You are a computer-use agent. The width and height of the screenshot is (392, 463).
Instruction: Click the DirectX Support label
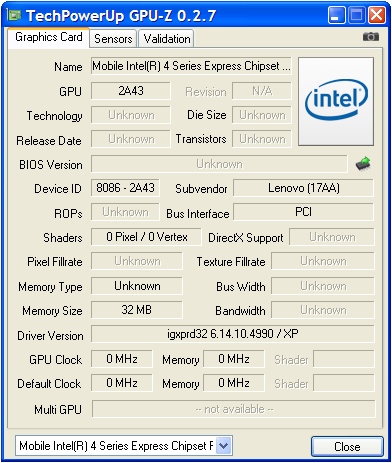tap(246, 238)
